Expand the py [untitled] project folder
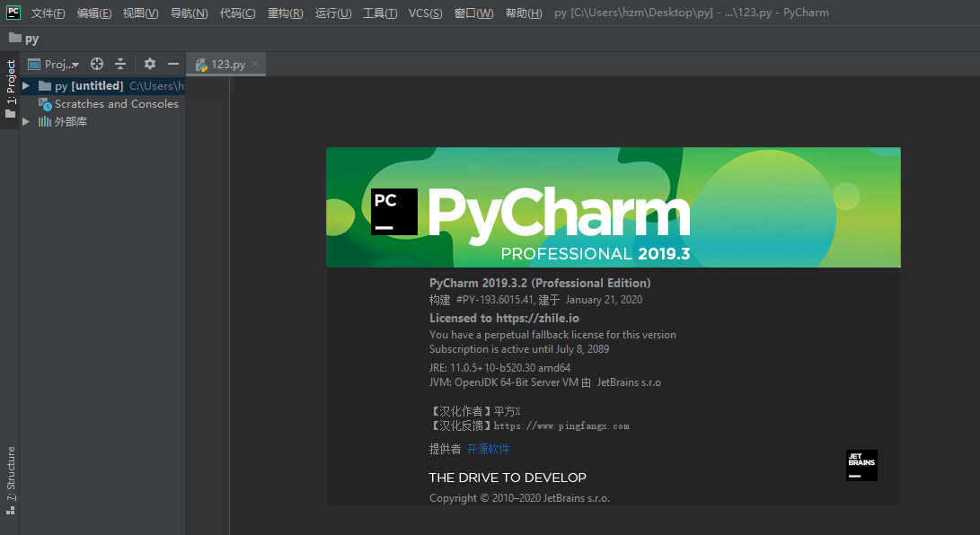The width and height of the screenshot is (980, 535). pyautogui.click(x=26, y=85)
